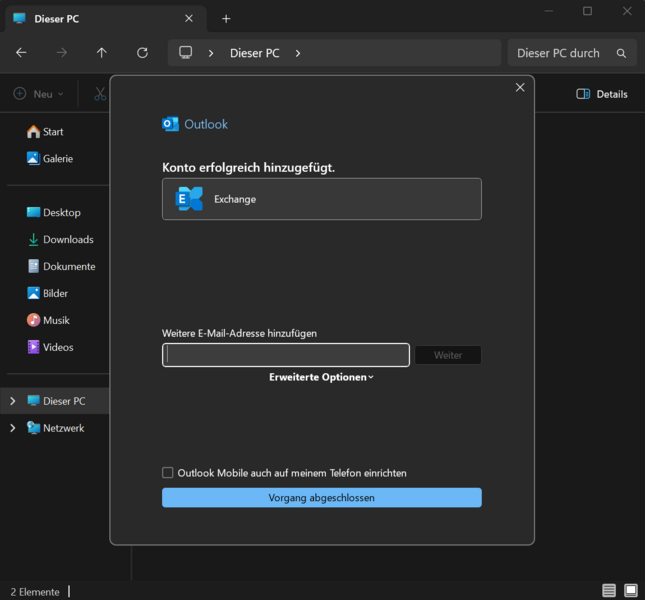Click the search magnifier icon in Explorer
645x600 pixels.
(x=621, y=53)
